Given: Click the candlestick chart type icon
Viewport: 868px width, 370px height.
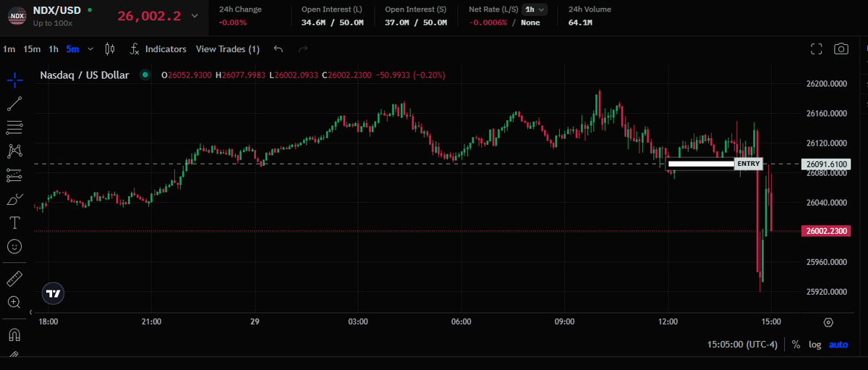Looking at the screenshot, I should [110, 49].
